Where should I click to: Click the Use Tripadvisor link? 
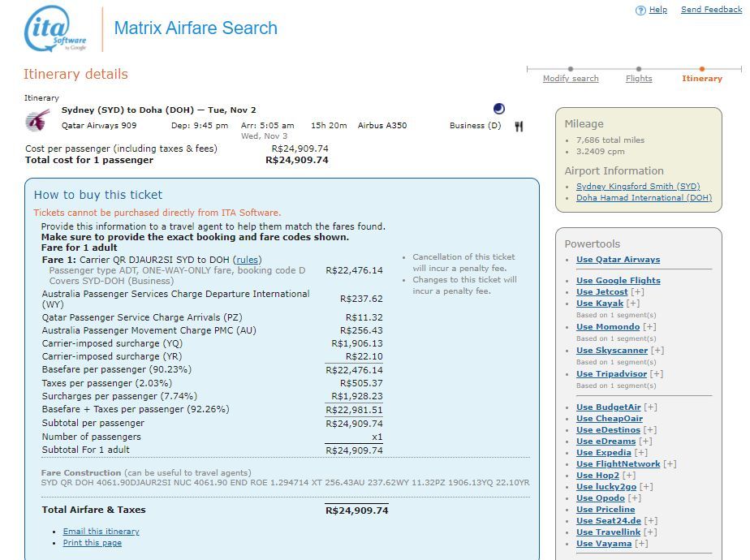[x=611, y=373]
